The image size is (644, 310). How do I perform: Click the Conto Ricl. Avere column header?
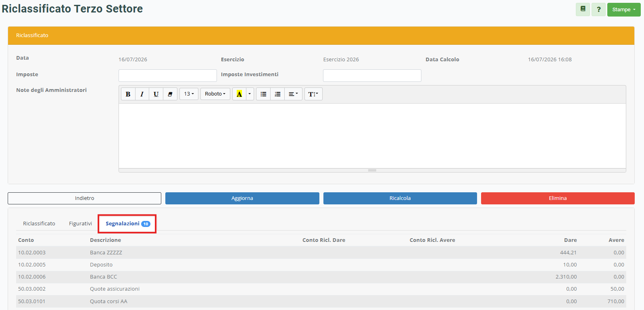click(432, 240)
